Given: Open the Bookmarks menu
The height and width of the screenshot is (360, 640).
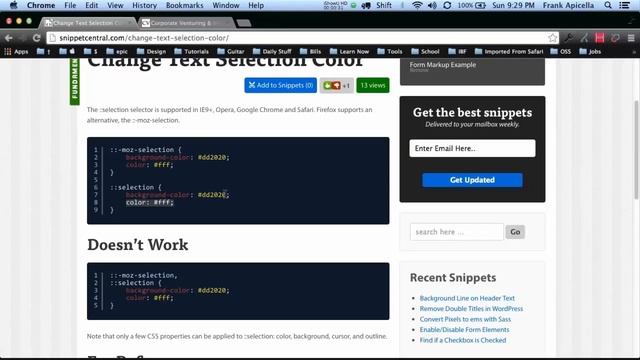Looking at the screenshot, I should 184,5.
